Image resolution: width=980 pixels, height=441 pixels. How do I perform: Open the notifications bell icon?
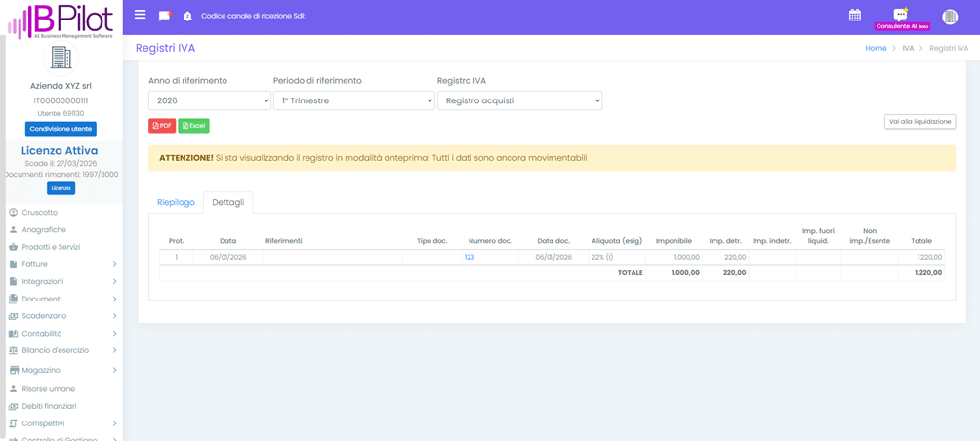(187, 17)
